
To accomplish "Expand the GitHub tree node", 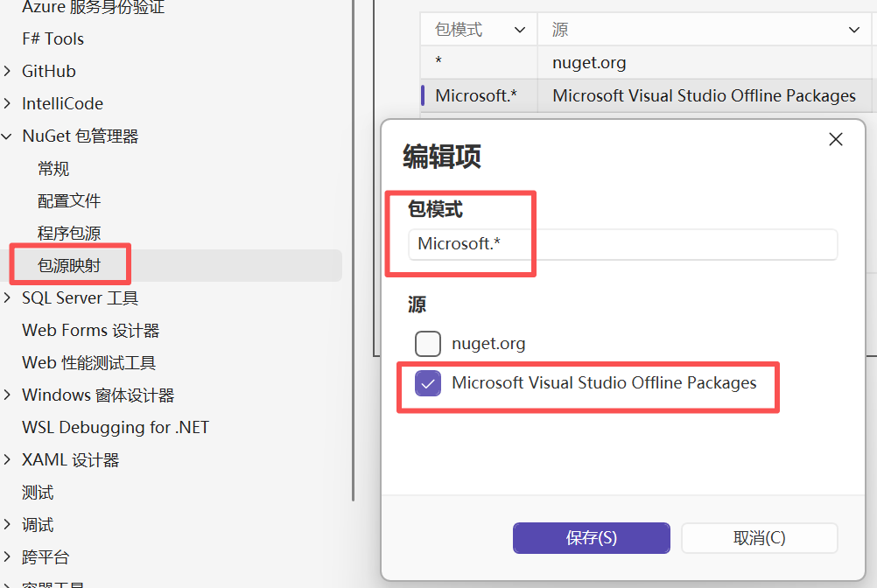I will point(8,72).
